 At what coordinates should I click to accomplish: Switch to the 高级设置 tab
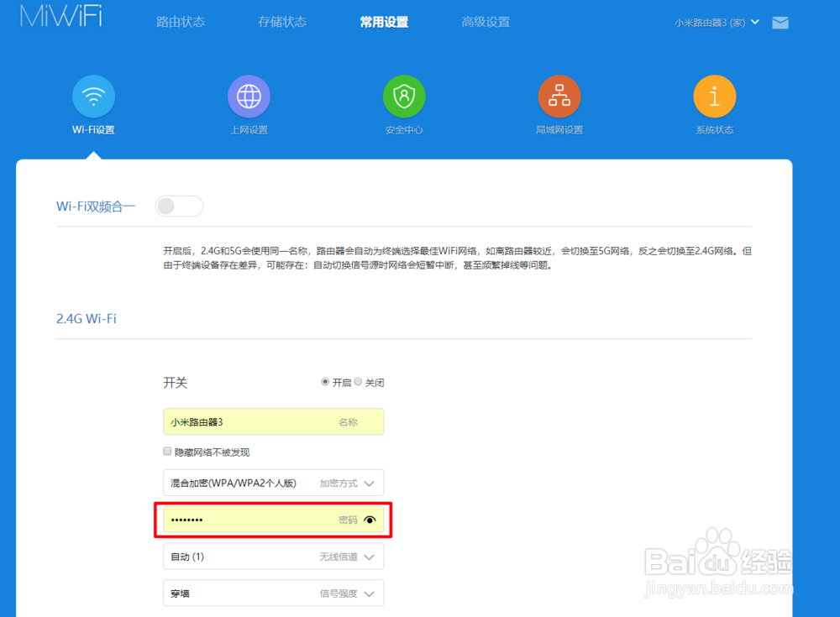pyautogui.click(x=486, y=22)
